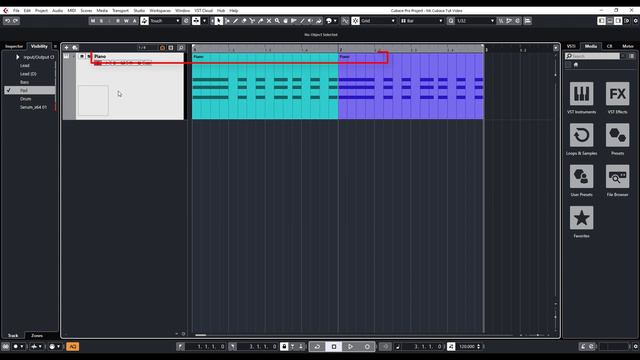This screenshot has height=360, width=640.
Task: Open the Project menu
Action: coord(41,11)
